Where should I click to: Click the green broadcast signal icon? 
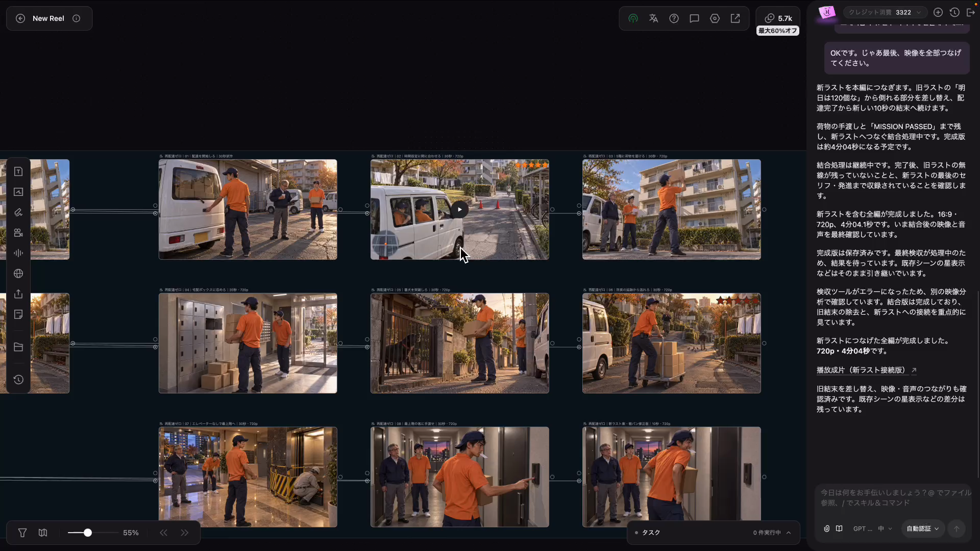[x=633, y=18]
